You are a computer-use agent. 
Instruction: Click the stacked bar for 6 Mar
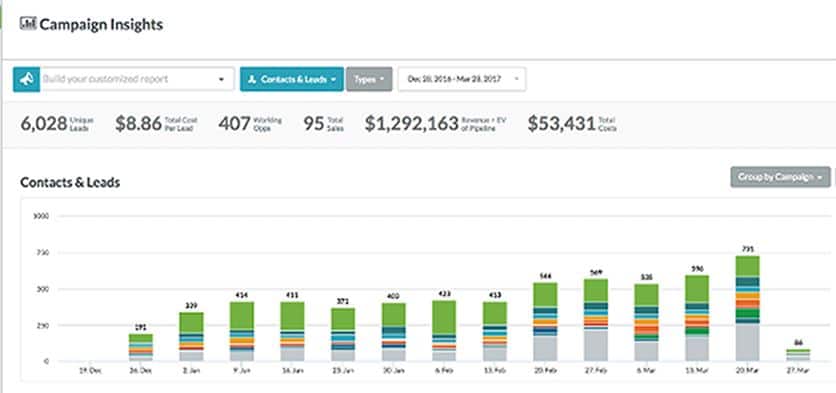click(646, 323)
